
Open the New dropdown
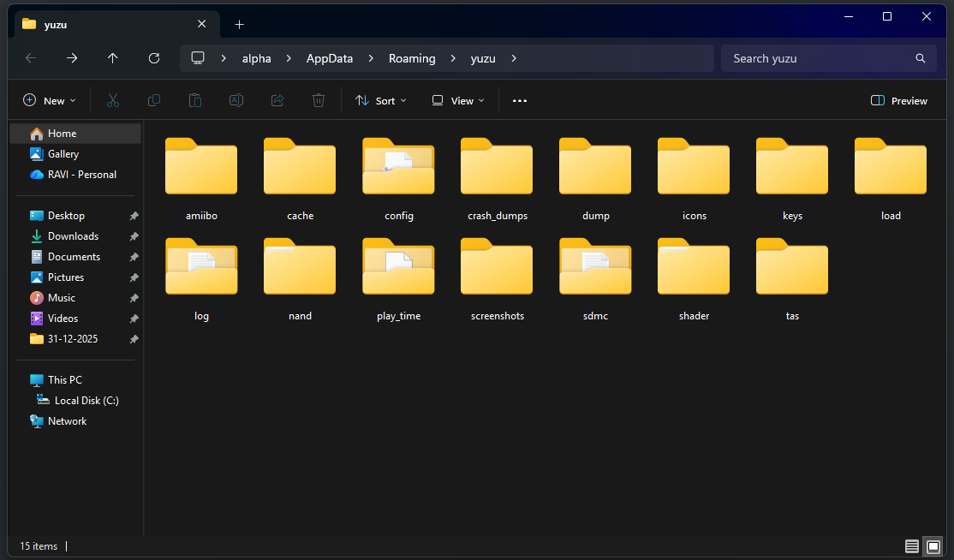point(49,100)
